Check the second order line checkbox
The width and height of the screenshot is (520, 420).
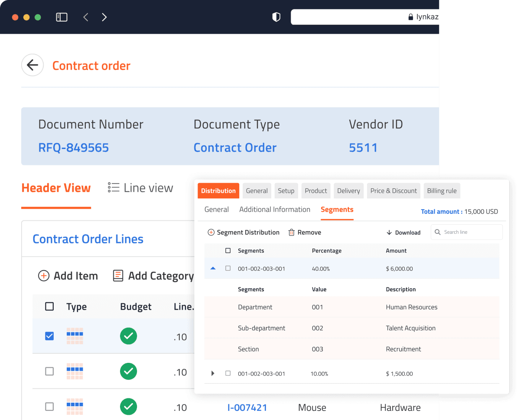(49, 371)
